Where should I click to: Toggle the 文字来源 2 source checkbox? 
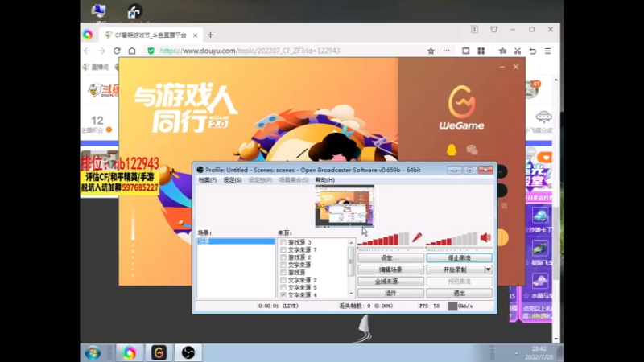pos(283,280)
